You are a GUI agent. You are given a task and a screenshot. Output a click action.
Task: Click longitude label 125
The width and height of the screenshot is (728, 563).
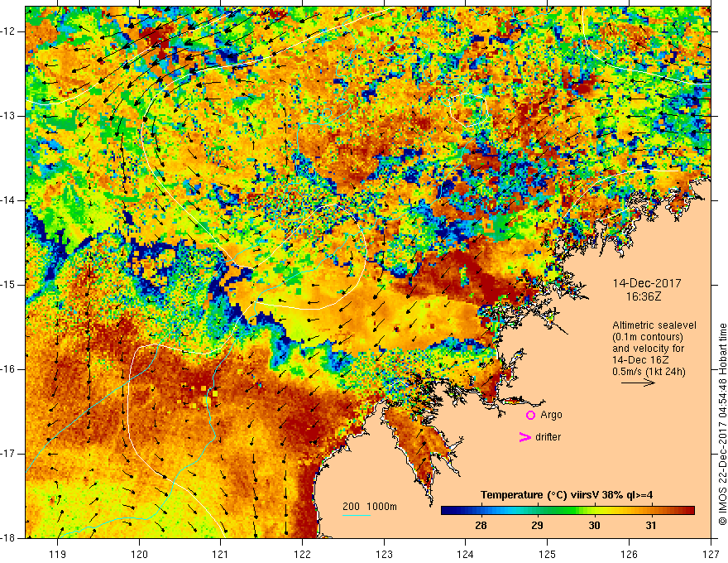(x=548, y=554)
